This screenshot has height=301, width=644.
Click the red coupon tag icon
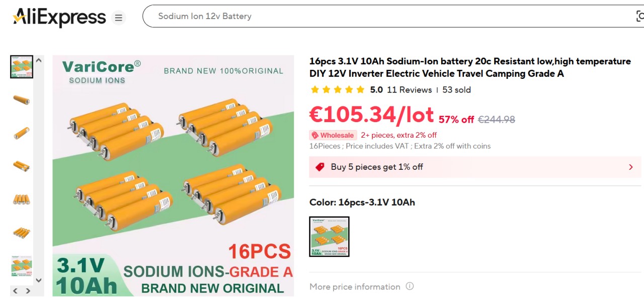[x=319, y=167]
